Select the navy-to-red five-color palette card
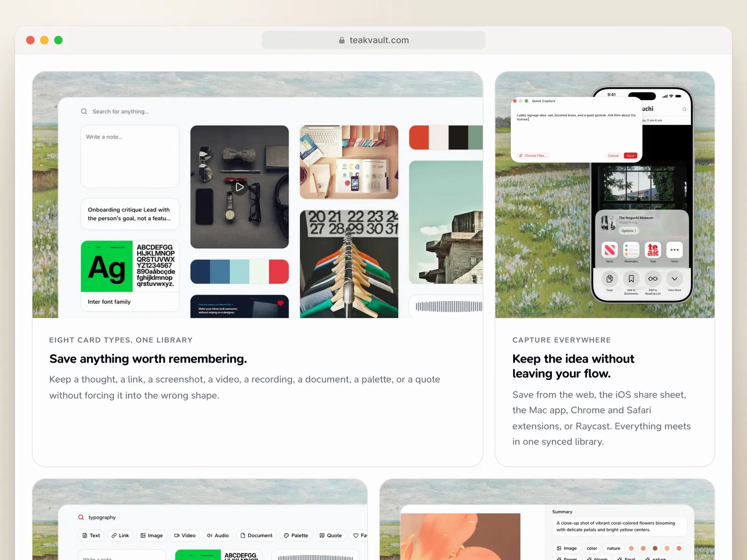The width and height of the screenshot is (747, 560). pos(240,272)
